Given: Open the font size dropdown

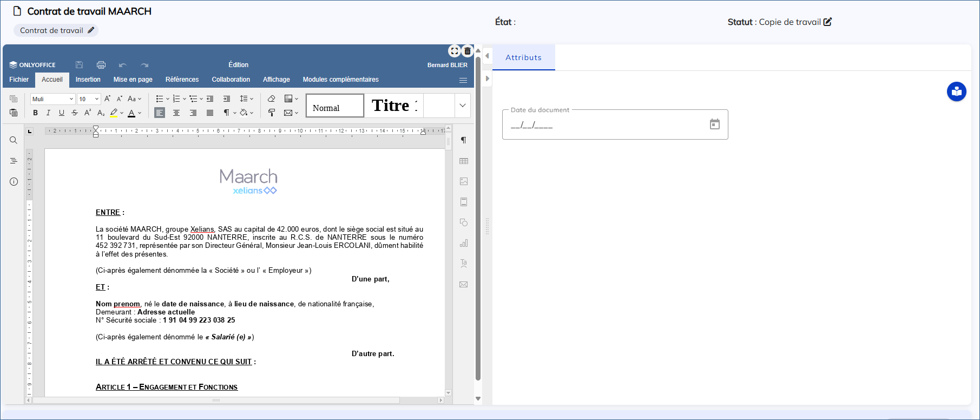Looking at the screenshot, I should (x=97, y=99).
